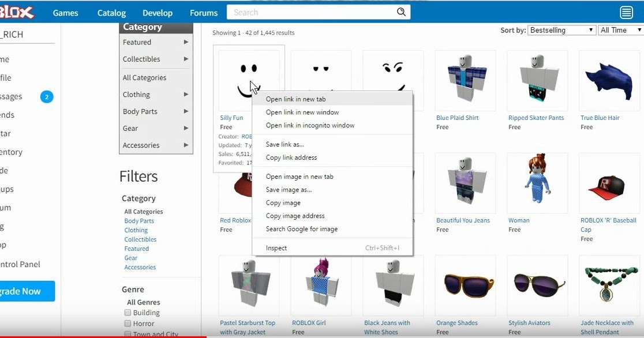Expand the Gear category arrow
The height and width of the screenshot is (338, 644).
pyautogui.click(x=186, y=128)
